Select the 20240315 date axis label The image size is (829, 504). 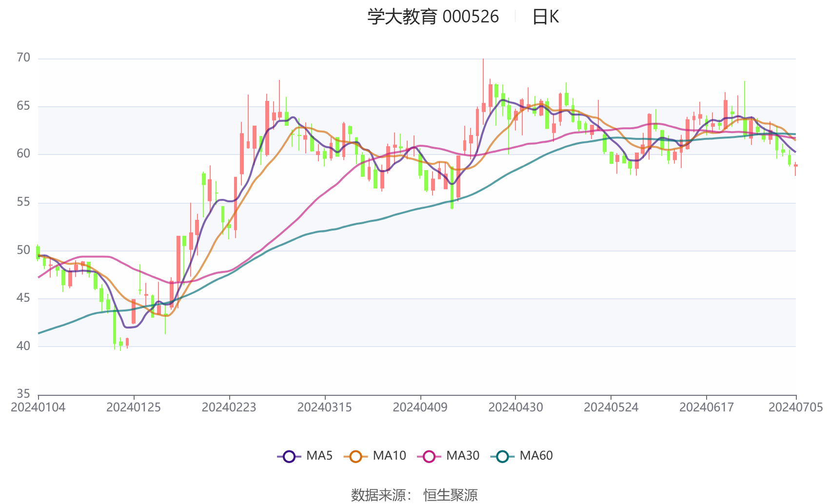325,407
